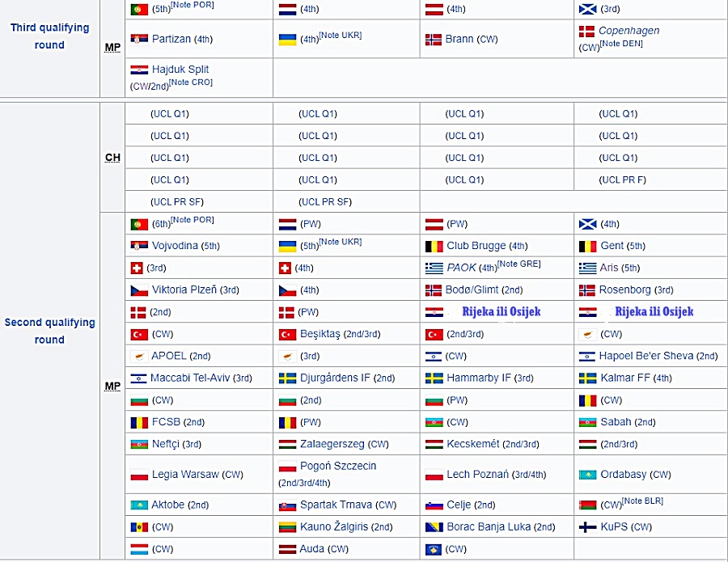Image resolution: width=728 pixels, height=562 pixels.
Task: Click the Swedish flag beside Kalmar FF
Action: pos(588,378)
